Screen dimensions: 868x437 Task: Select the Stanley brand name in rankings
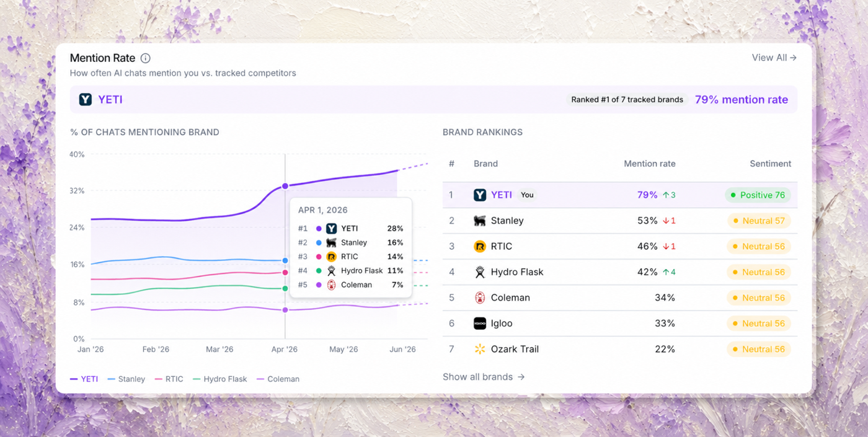click(x=507, y=221)
